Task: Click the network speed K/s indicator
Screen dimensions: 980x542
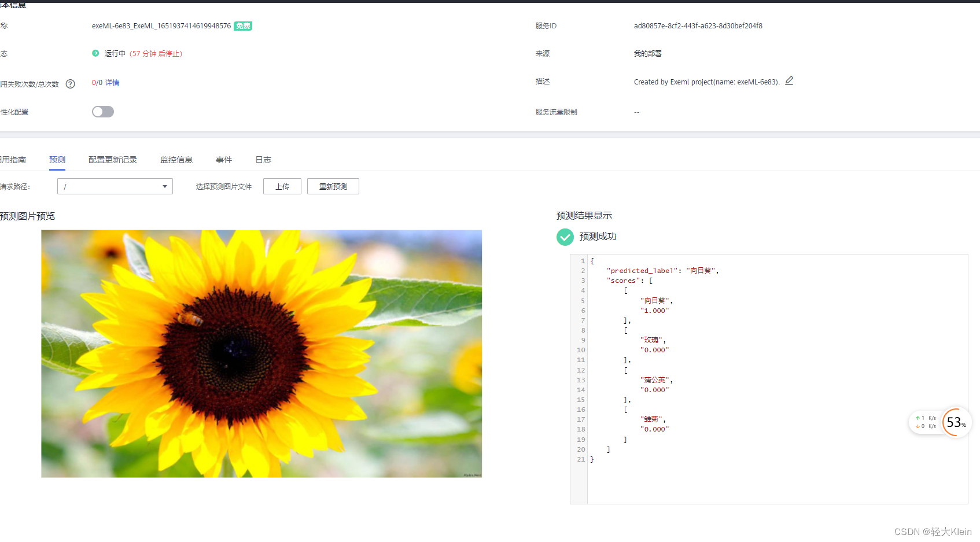Action: [926, 422]
